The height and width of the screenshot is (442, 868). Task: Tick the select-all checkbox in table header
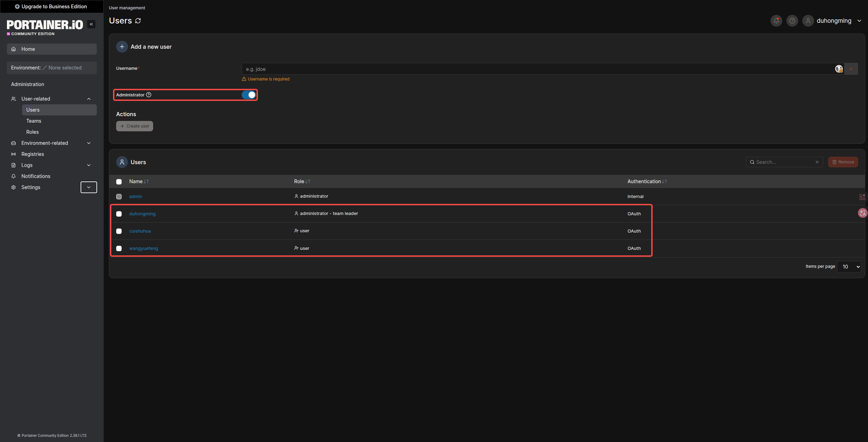pyautogui.click(x=119, y=182)
